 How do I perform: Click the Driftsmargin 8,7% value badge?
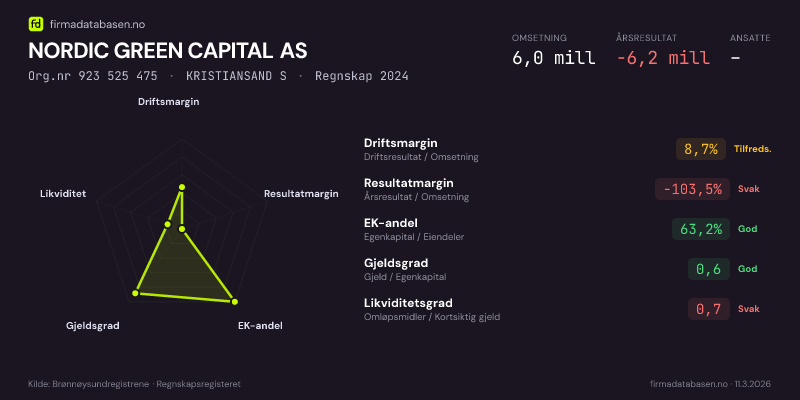[x=700, y=149]
